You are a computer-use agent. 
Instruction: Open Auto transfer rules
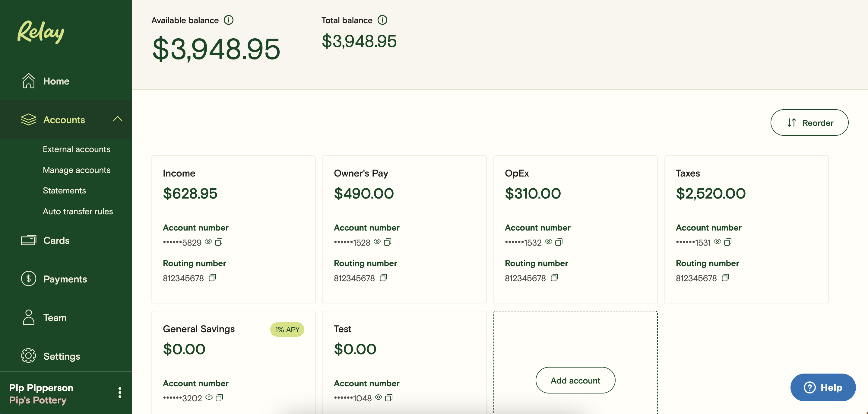point(78,212)
